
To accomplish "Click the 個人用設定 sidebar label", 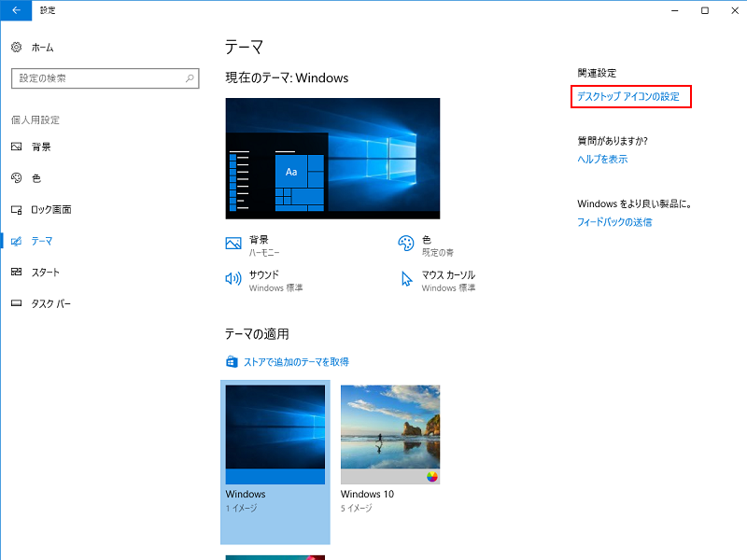I will 35,120.
